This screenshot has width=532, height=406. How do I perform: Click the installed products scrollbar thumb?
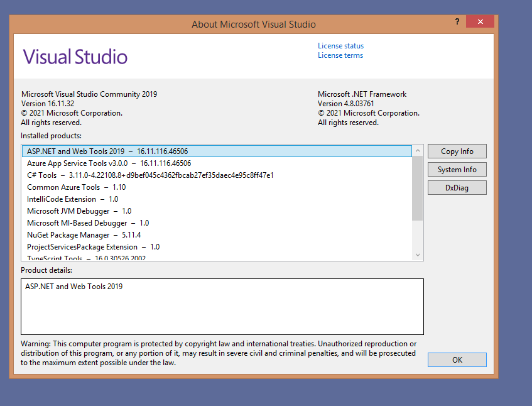tap(418, 188)
